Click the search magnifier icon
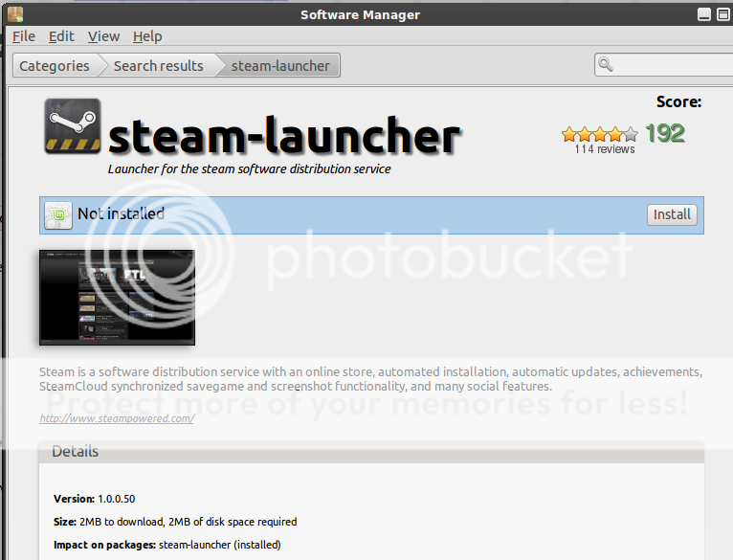This screenshot has height=560, width=733. (x=606, y=64)
